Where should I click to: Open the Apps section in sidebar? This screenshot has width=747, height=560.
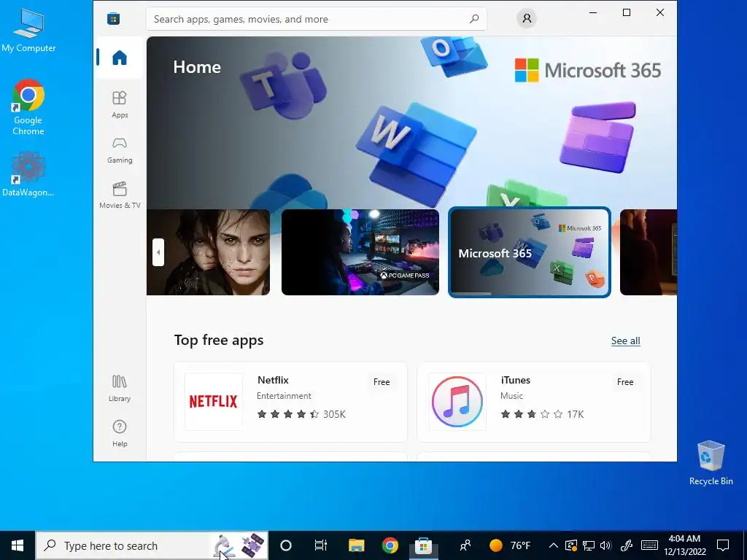tap(120, 104)
